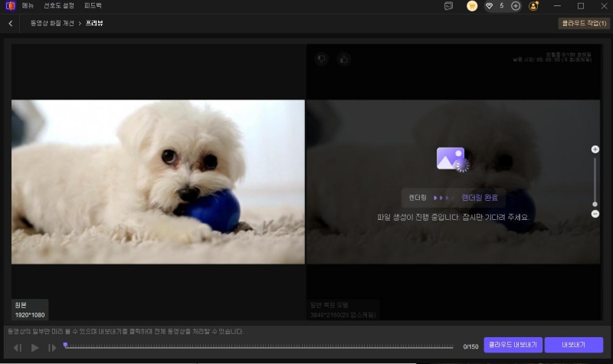
Task: Open 선호도 설정 preferences menu
Action: (x=59, y=6)
